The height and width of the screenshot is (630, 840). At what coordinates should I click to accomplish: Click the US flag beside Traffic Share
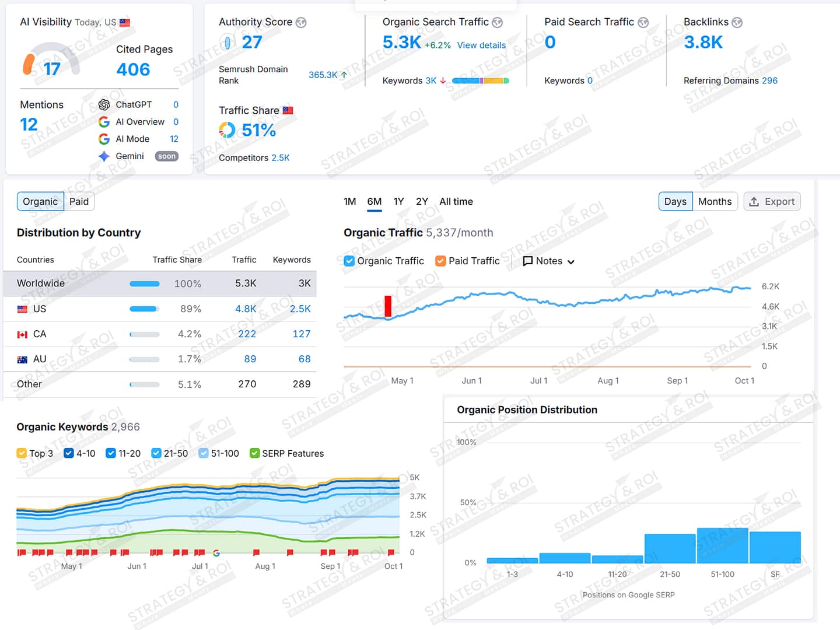tap(288, 110)
